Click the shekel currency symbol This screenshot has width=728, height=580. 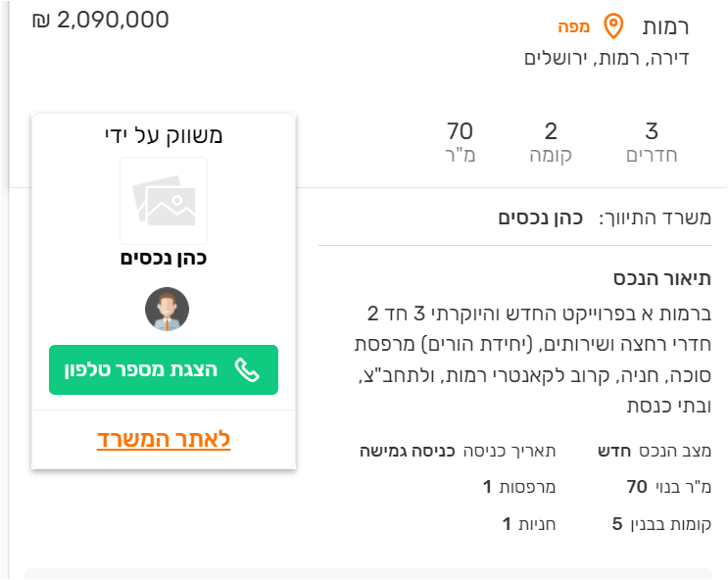[x=40, y=21]
